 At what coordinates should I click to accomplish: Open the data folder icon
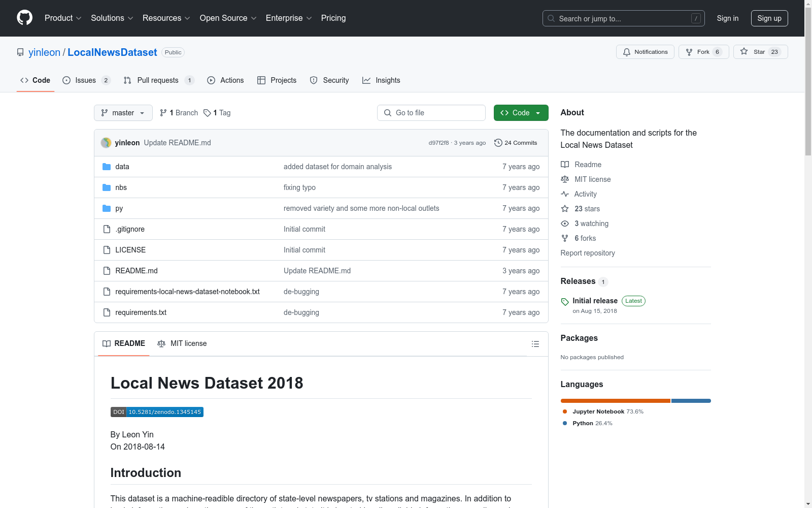pyautogui.click(x=107, y=167)
